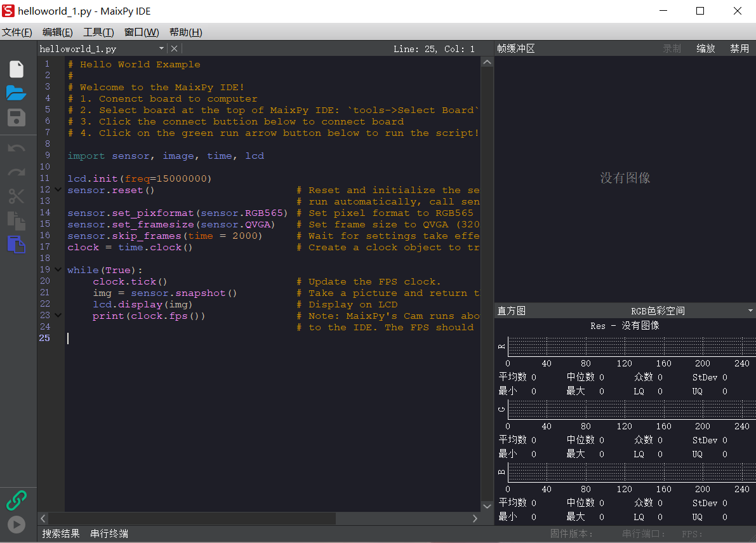Collapse the while loop fold at line 19
This screenshot has height=543, width=756.
point(58,270)
